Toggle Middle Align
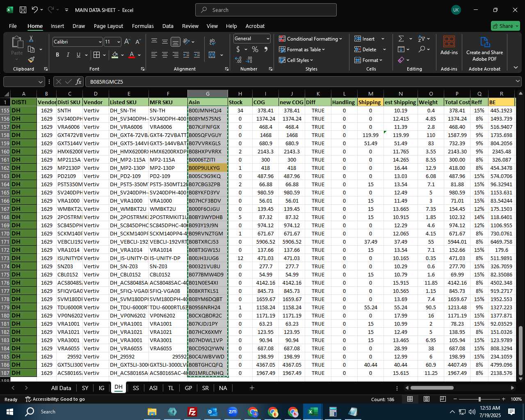Image resolution: width=525 pixels, height=420 pixels. tap(165, 42)
